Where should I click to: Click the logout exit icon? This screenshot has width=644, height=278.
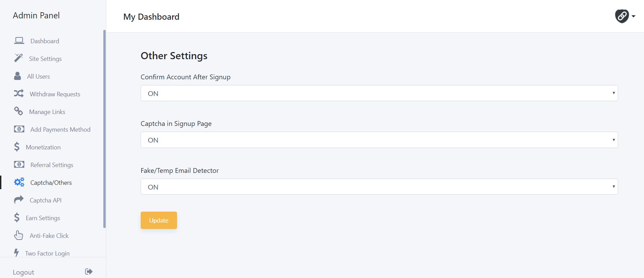tap(89, 272)
